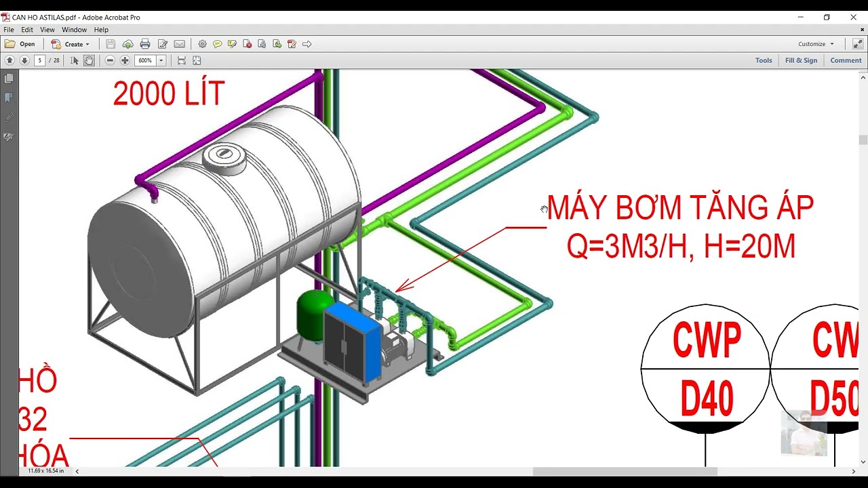Show the attachments paperclip panel
The width and height of the screenshot is (868, 488).
tap(9, 117)
